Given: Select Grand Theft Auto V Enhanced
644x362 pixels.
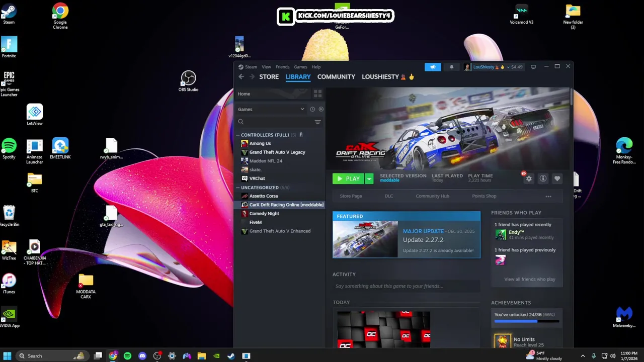Looking at the screenshot, I should (x=279, y=231).
